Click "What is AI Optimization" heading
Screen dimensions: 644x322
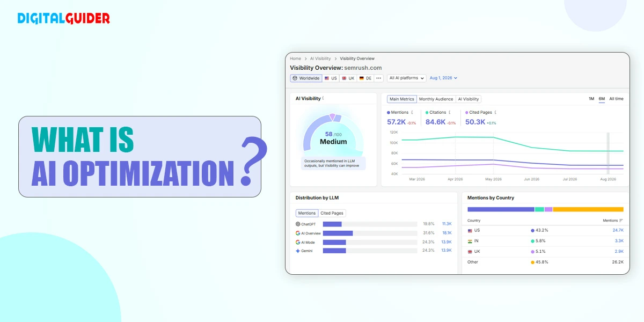pos(133,157)
